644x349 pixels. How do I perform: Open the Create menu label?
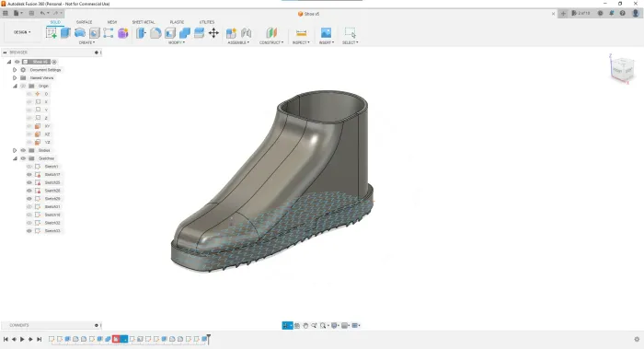click(x=86, y=42)
